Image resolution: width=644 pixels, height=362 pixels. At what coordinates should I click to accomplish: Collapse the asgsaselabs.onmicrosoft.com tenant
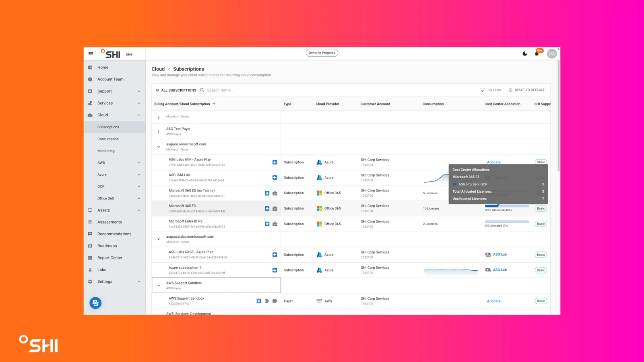pos(159,239)
